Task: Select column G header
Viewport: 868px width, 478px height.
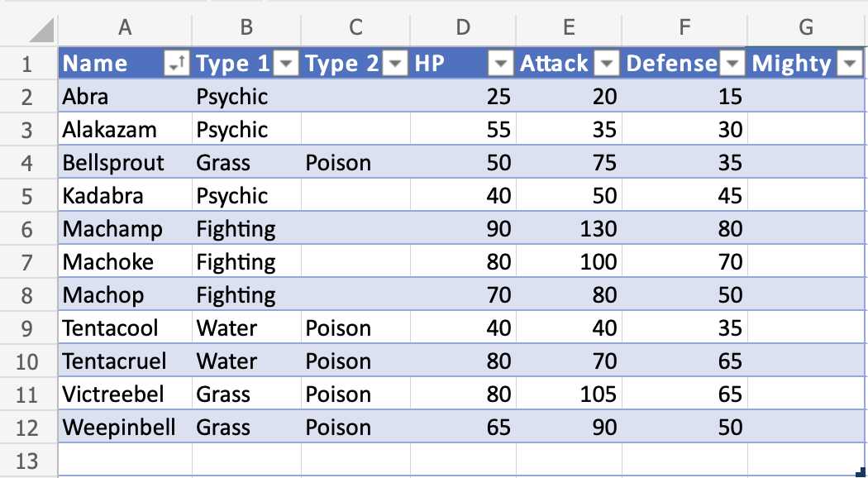Action: [806, 27]
